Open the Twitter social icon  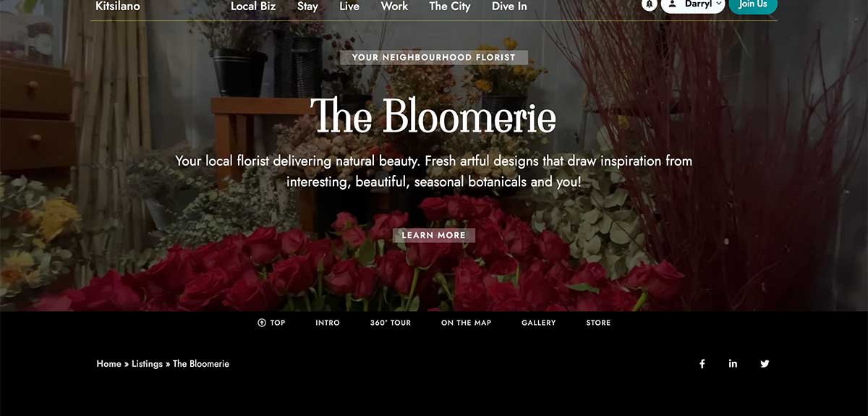765,364
